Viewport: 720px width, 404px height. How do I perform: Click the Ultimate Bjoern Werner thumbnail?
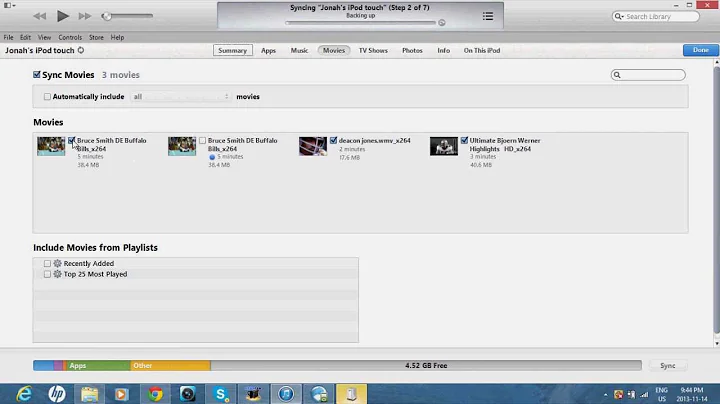pyautogui.click(x=444, y=146)
